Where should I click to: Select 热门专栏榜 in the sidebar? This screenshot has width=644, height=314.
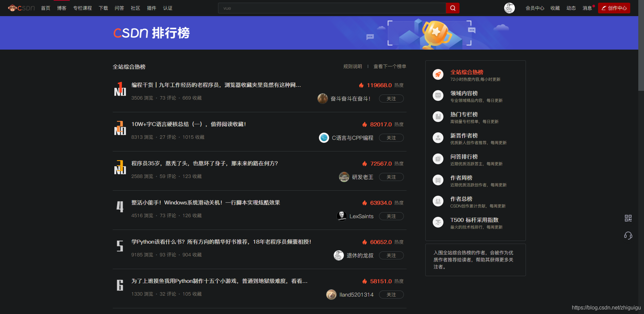464,114
